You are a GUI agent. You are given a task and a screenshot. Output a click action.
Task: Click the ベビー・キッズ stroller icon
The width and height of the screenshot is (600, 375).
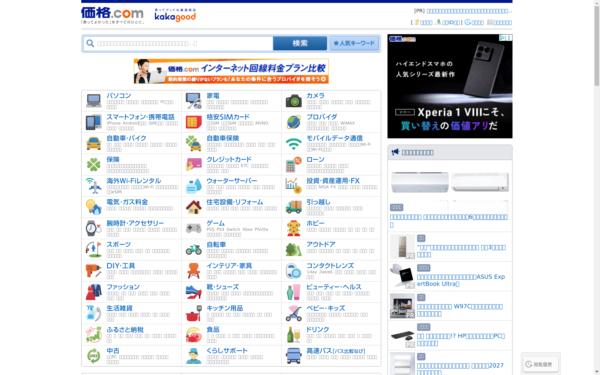pyautogui.click(x=293, y=313)
